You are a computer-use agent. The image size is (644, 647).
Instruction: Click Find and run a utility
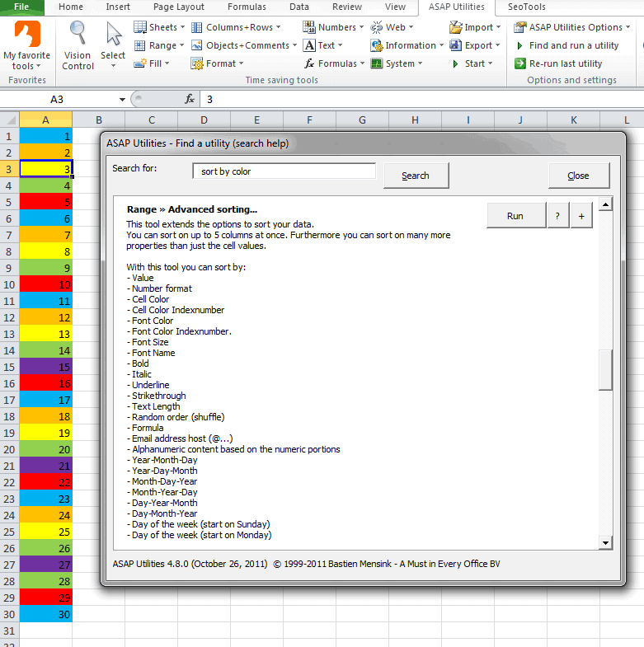tap(574, 45)
